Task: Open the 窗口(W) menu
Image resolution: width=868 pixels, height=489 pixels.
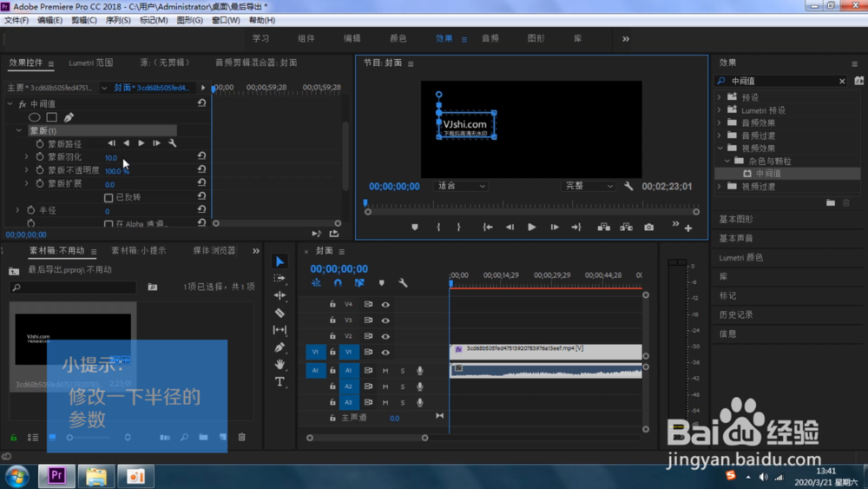Action: click(226, 20)
